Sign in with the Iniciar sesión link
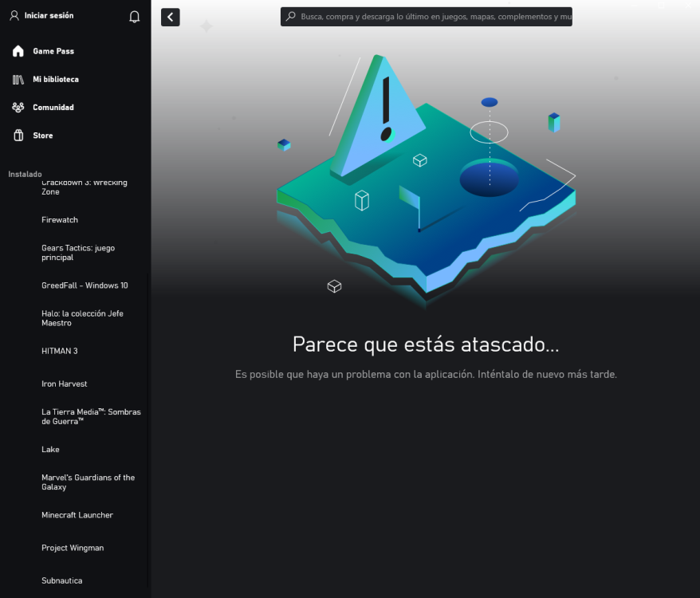The width and height of the screenshot is (700, 598). (x=49, y=15)
